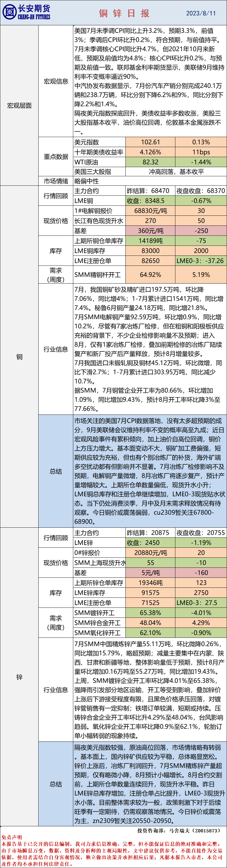This screenshot has width=227, height=868.
Task: Click copper 基差 change -250
Action: click(201, 231)
